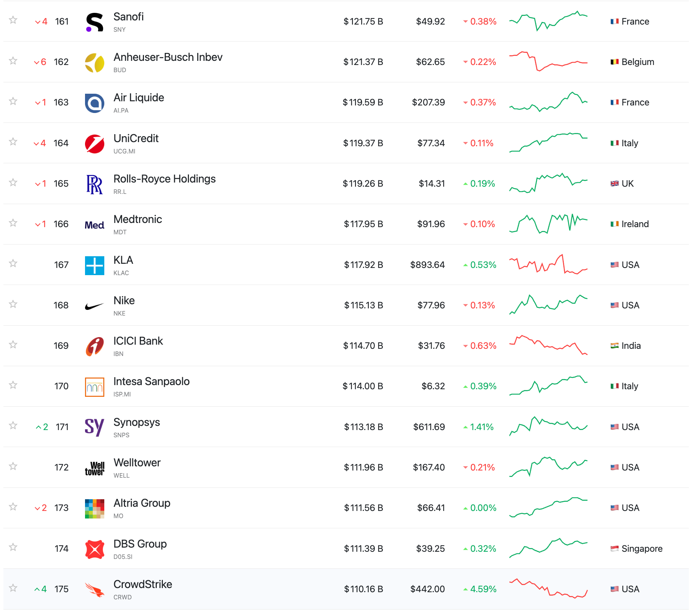Click the India flag icon
This screenshot has width=690, height=616.
pos(614,346)
